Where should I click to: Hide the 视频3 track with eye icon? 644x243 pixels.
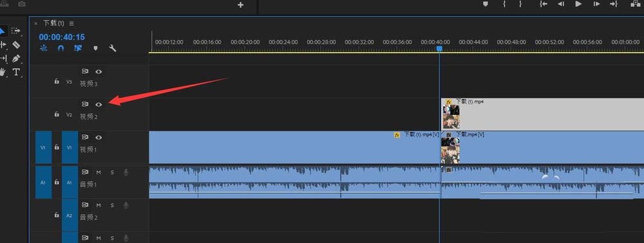[99, 71]
